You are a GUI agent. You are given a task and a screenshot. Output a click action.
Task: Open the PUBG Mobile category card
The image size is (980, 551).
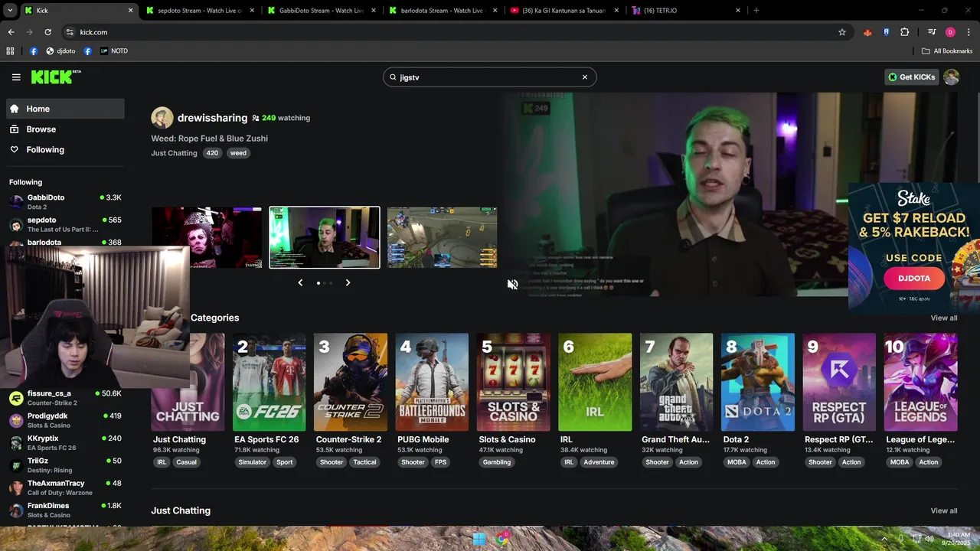coord(432,382)
